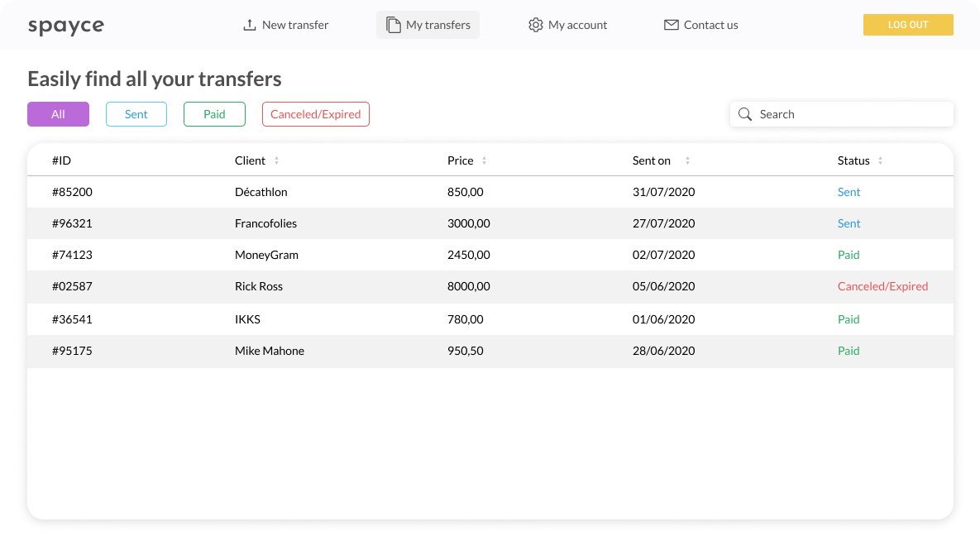The height and width of the screenshot is (541, 980).
Task: Select the Décathlon transfer row #85200
Action: (490, 192)
